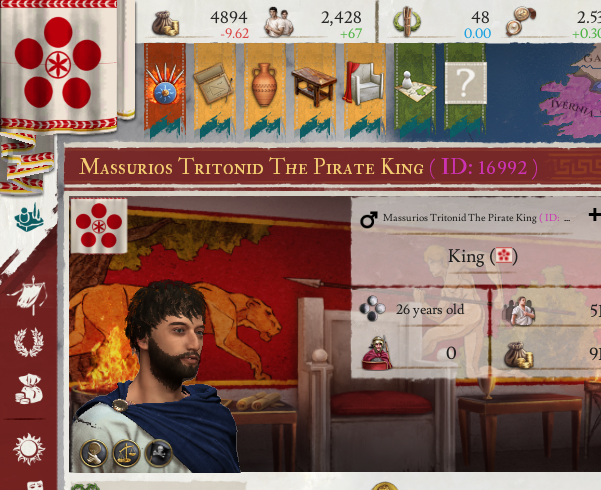The width and height of the screenshot is (601, 490).
Task: Open the sun symbol religion sidebar tab
Action: [x=29, y=449]
